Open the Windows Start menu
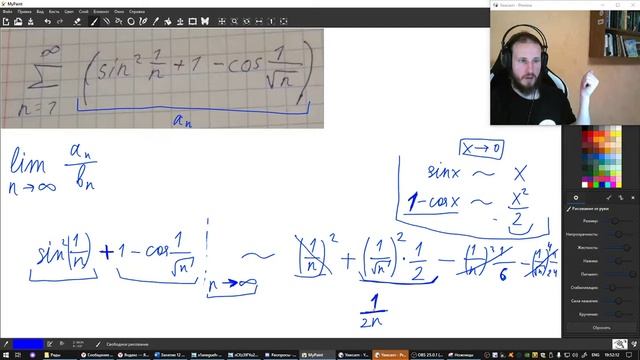Viewport: 640px width, 360px height. tap(6, 355)
